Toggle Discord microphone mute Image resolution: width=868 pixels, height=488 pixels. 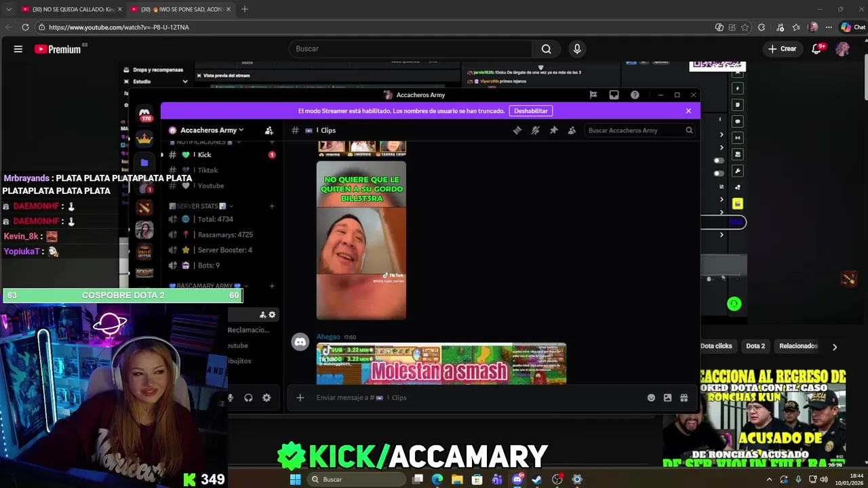point(231,398)
